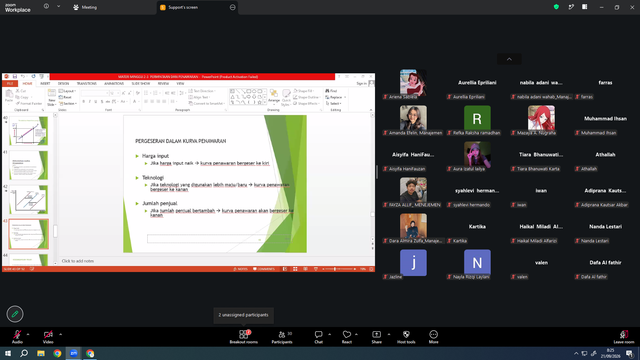Viewport: 640px width, 360px height.
Task: Open the ANIMATIONS ribbon tab
Action: pos(114,83)
